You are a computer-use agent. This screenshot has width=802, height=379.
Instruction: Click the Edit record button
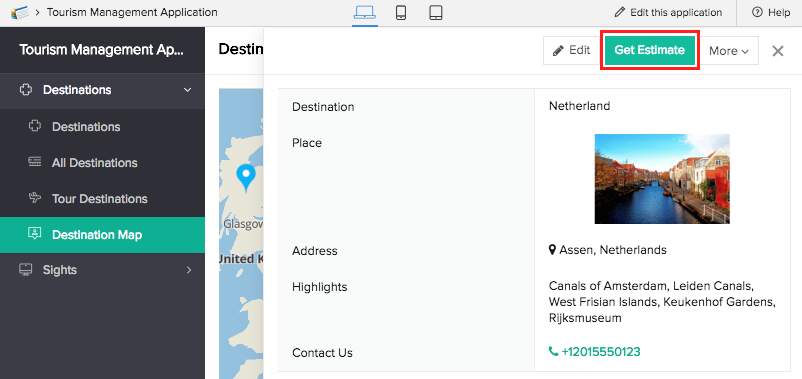[571, 50]
